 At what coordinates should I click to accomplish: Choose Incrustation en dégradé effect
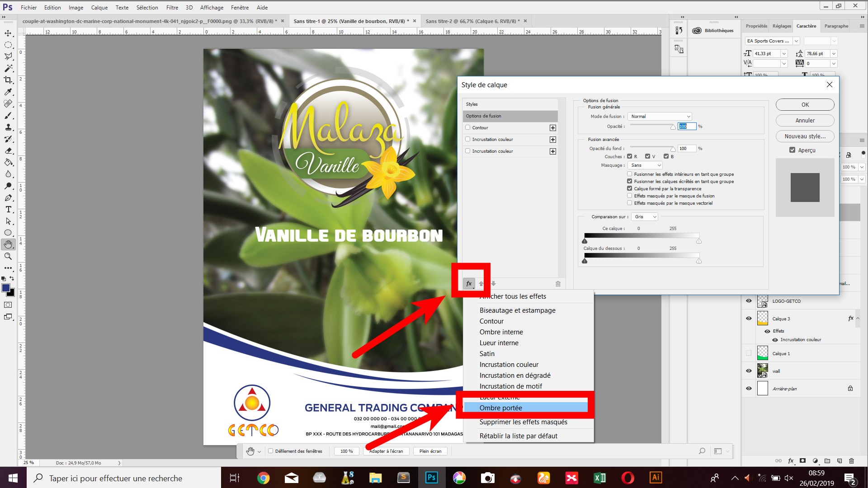[515, 375]
